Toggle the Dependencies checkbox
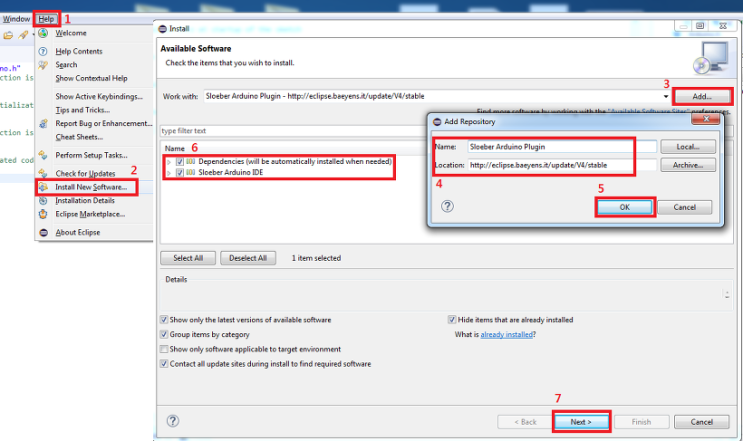The height and width of the screenshot is (441, 743). (180, 162)
